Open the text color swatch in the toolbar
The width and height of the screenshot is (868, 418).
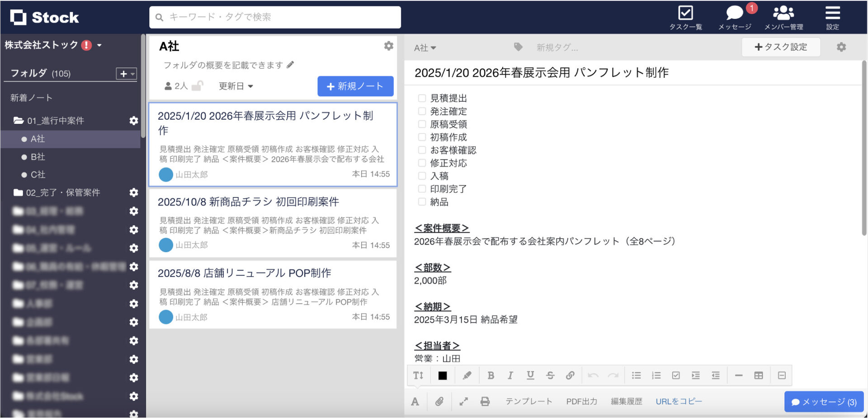pos(442,375)
